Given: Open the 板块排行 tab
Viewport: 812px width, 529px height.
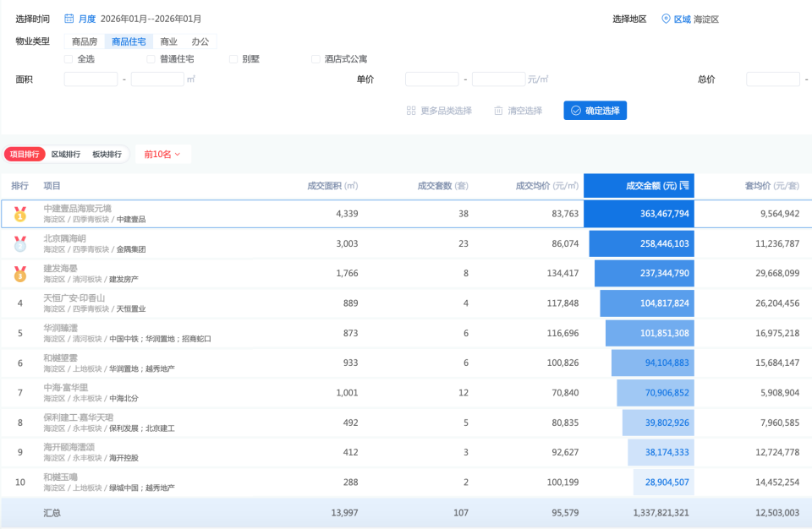Looking at the screenshot, I should (x=107, y=154).
